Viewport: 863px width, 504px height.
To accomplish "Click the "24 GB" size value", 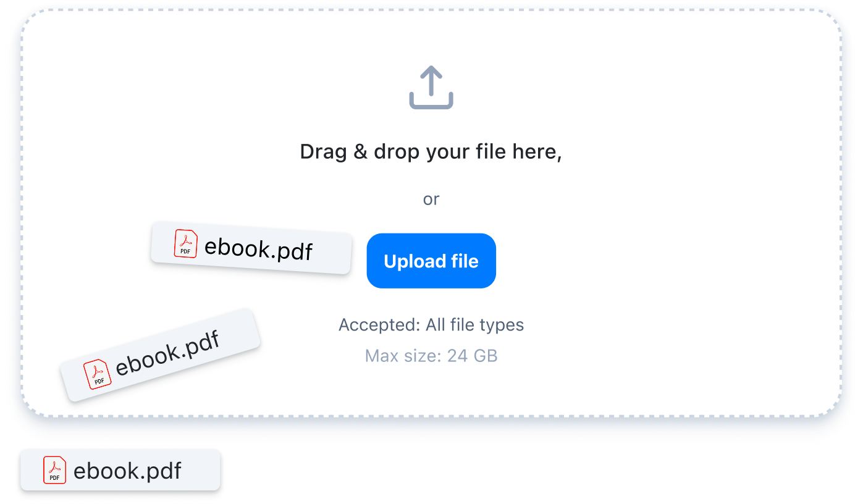I will [473, 356].
